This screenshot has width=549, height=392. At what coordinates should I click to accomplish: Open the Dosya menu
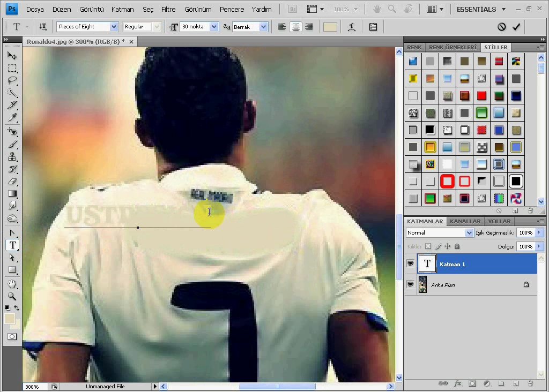pos(35,10)
